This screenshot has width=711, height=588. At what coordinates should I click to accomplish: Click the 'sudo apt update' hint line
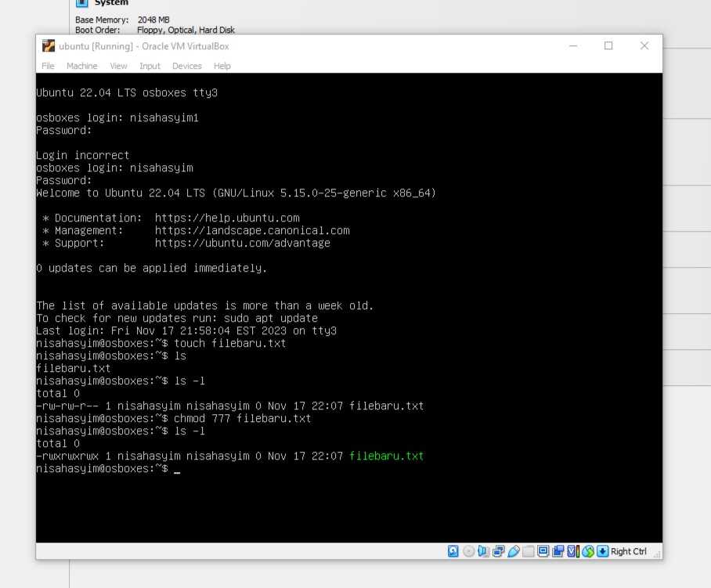click(x=177, y=318)
